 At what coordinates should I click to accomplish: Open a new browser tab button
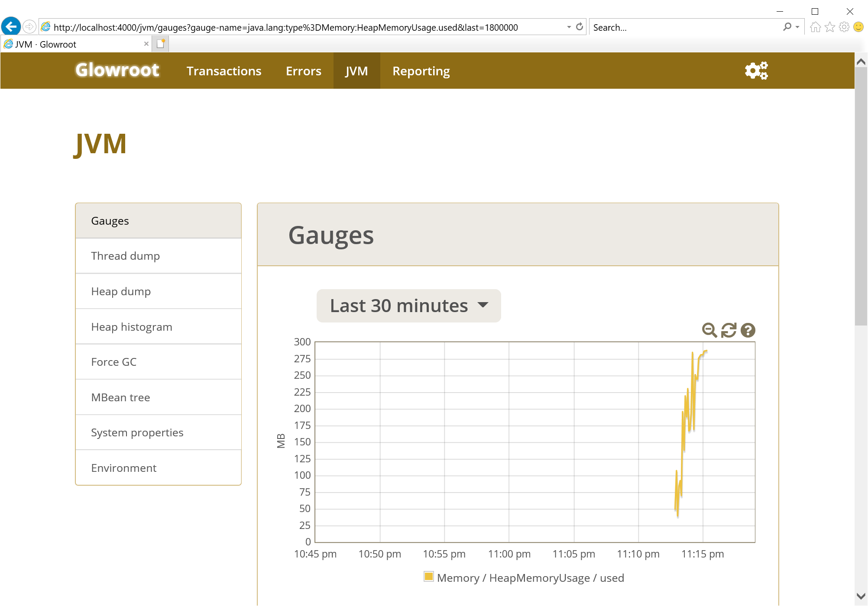pyautogui.click(x=161, y=44)
